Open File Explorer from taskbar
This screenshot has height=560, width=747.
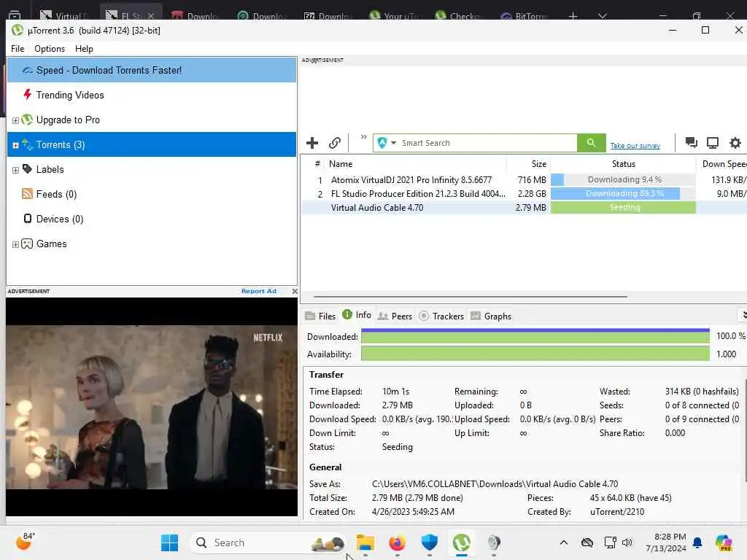365,542
